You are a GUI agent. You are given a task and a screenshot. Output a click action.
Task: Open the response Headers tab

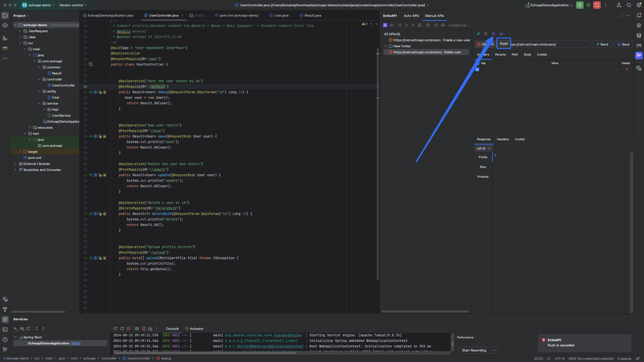point(503,139)
